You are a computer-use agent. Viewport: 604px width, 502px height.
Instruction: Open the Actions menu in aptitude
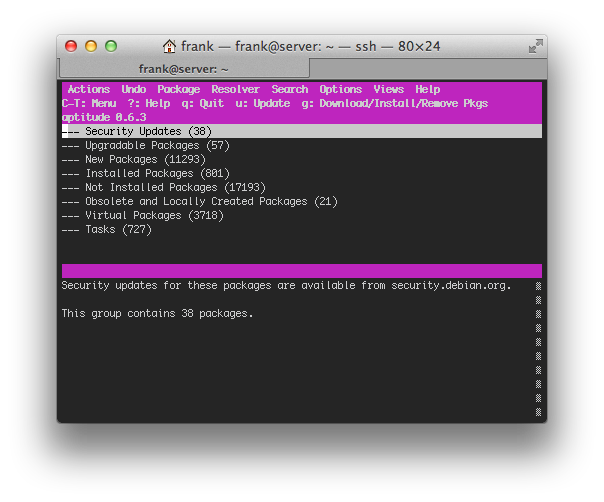click(89, 89)
